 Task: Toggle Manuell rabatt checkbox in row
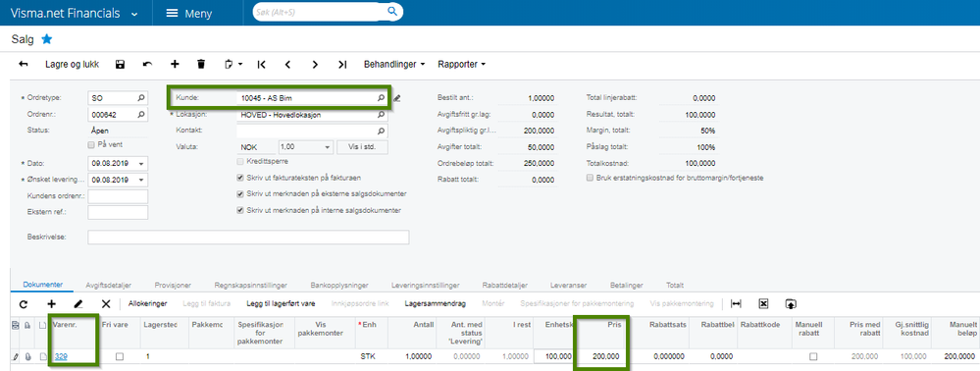(x=813, y=356)
